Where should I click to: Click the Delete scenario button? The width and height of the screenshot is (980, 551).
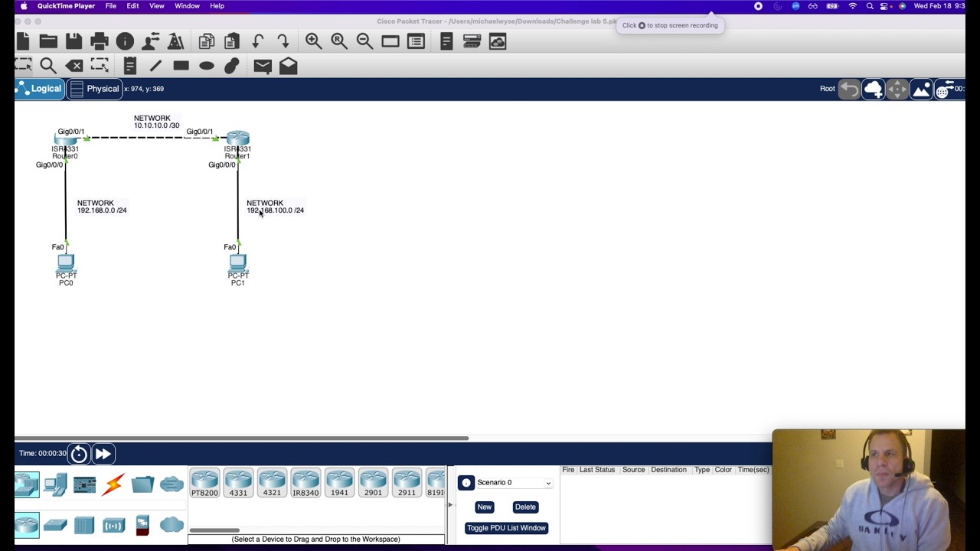click(525, 507)
